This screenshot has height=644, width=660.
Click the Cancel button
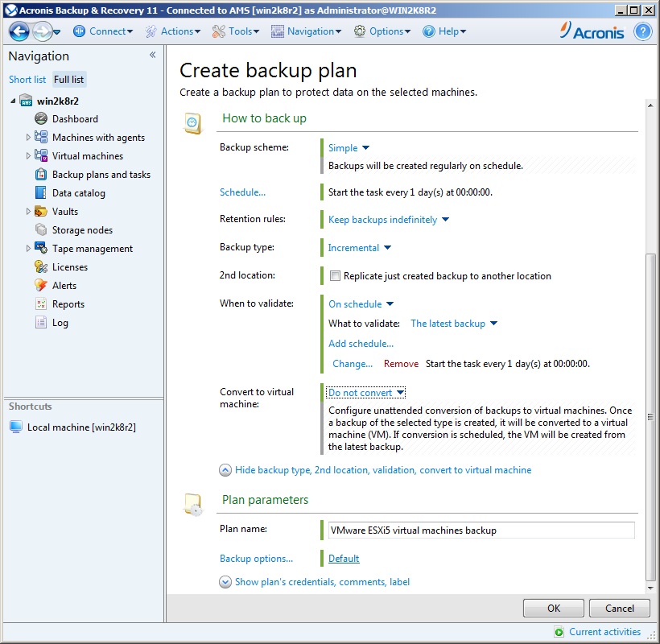[x=620, y=609]
